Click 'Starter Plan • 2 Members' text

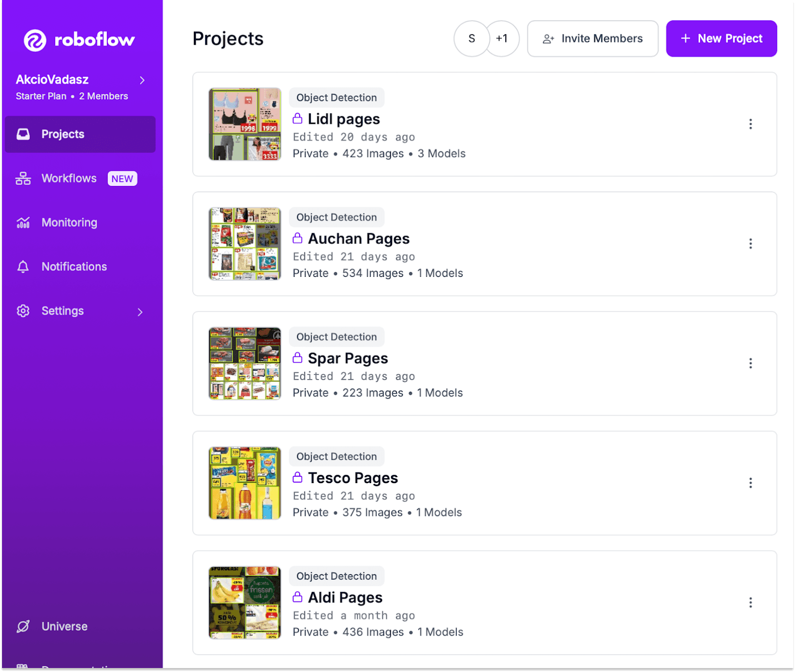tap(72, 96)
